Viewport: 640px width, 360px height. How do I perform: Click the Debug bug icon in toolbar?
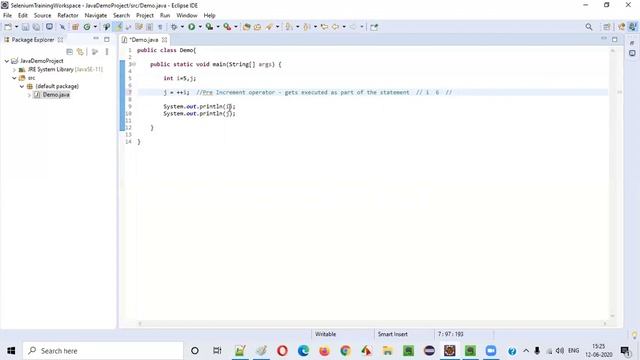(174, 27)
